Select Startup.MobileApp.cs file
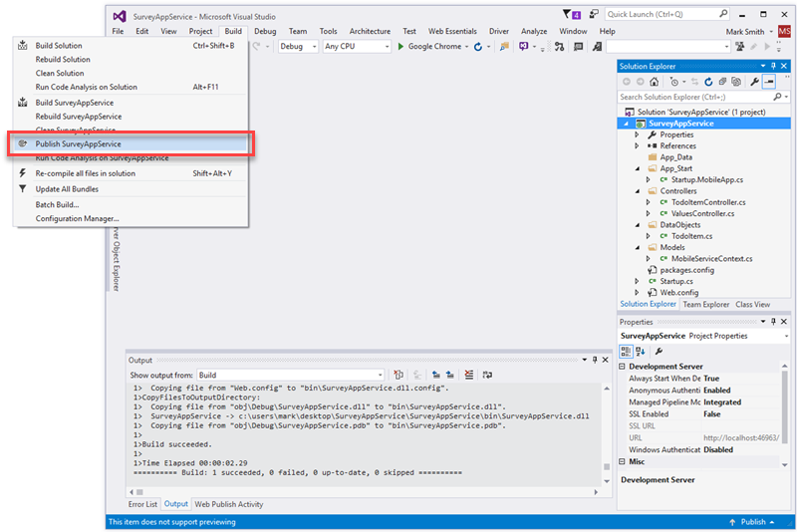This screenshot has width=797, height=532. click(707, 180)
